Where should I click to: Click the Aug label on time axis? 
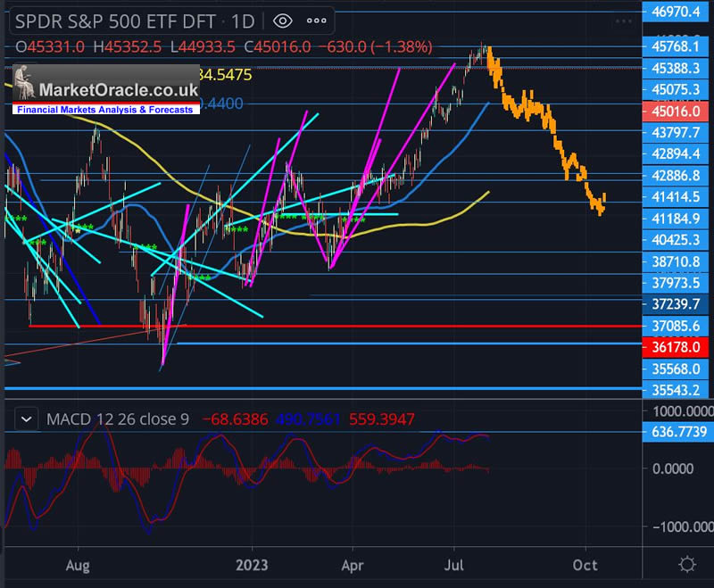pos(79,564)
